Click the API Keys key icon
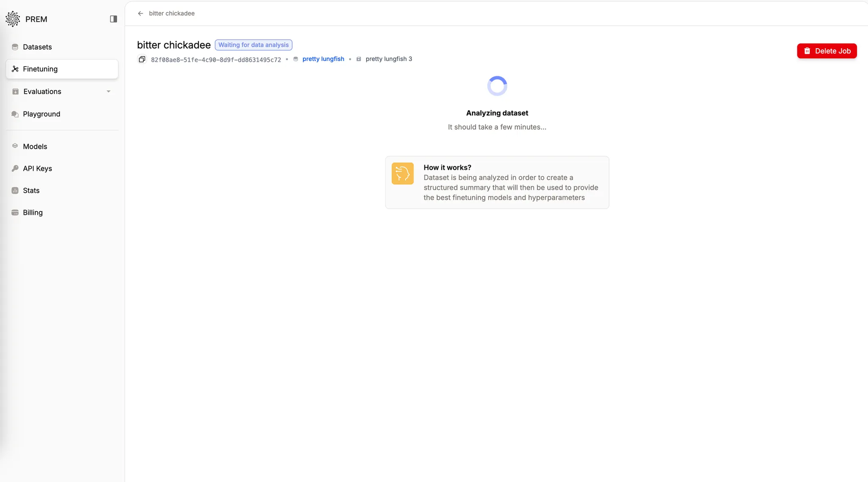The image size is (868, 482). pyautogui.click(x=15, y=168)
